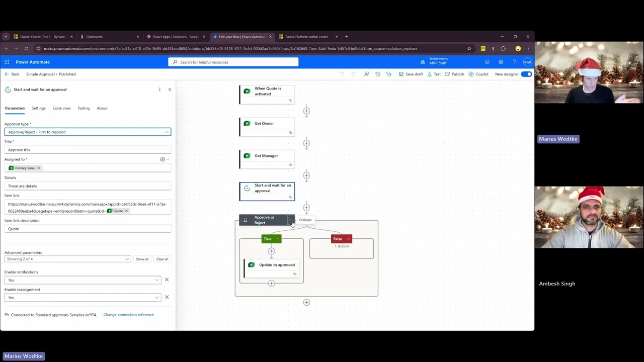Open the help question mark icon
This screenshot has width=644, height=362.
click(x=514, y=62)
